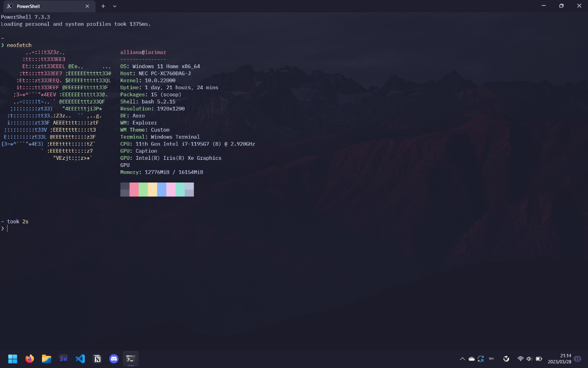Image resolution: width=588 pixels, height=368 pixels.
Task: Click the PowerShell icon in the tab
Action: click(10, 6)
